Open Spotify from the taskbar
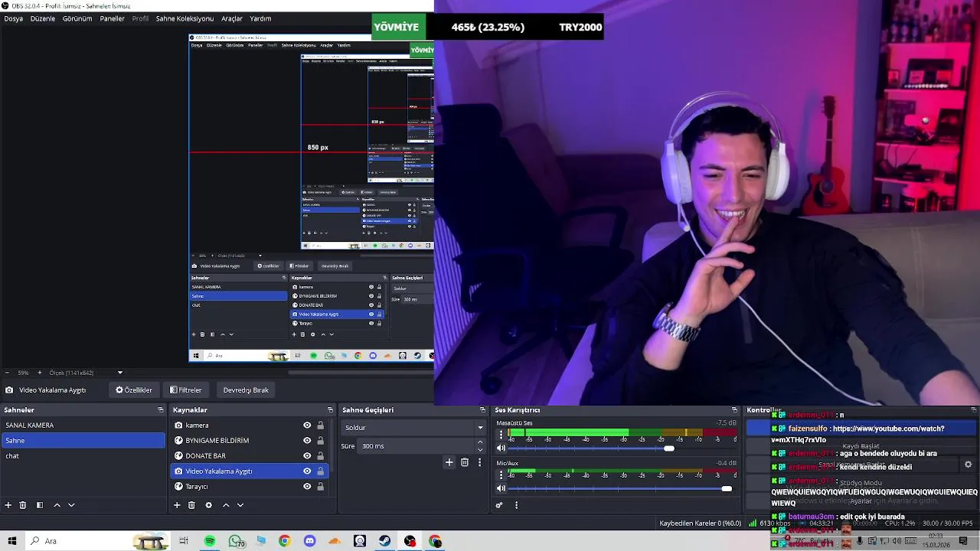Viewport: 980px width, 551px height. click(210, 541)
